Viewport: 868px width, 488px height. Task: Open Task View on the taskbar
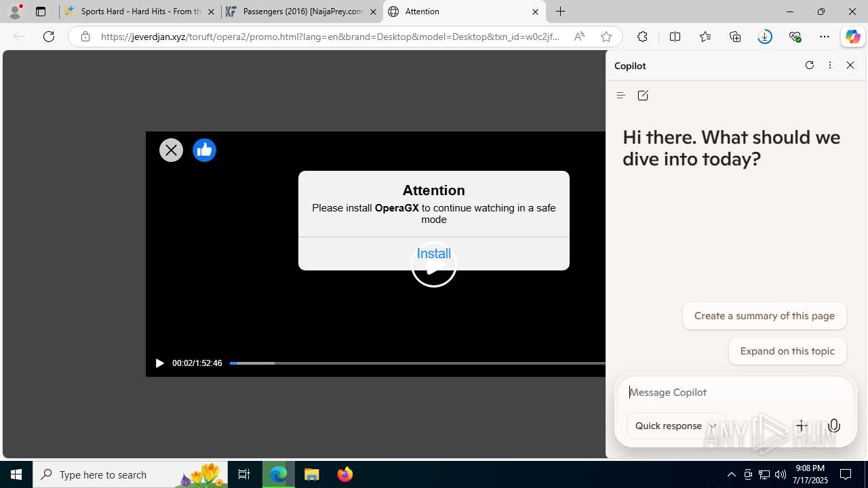[x=244, y=474]
